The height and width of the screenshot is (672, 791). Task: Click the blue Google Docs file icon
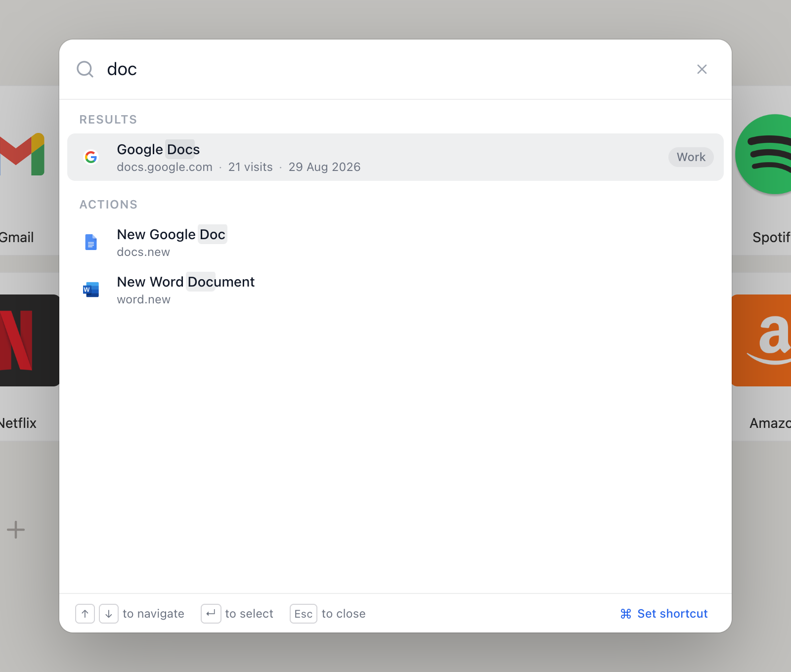(91, 242)
